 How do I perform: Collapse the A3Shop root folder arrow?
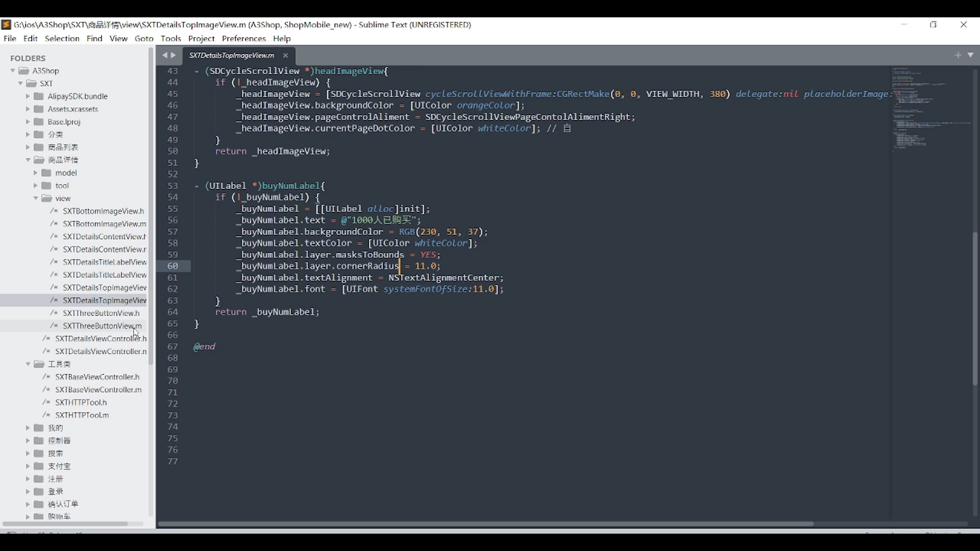[13, 70]
